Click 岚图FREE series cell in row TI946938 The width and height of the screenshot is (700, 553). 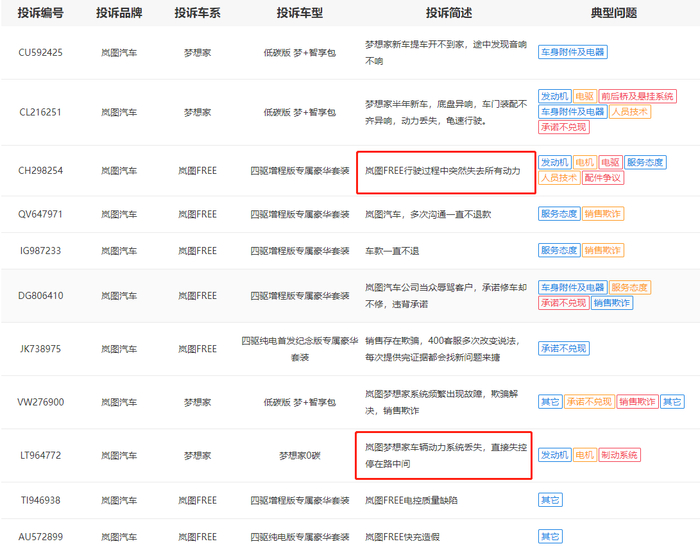click(197, 500)
